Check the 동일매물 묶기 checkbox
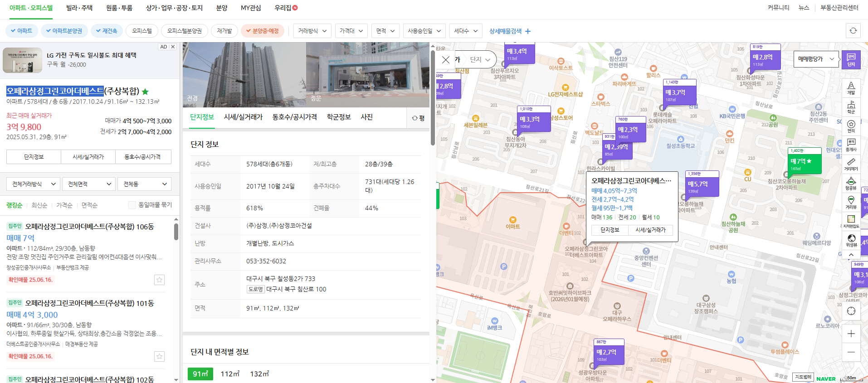Viewport: 868px width, 383px height. pos(132,205)
